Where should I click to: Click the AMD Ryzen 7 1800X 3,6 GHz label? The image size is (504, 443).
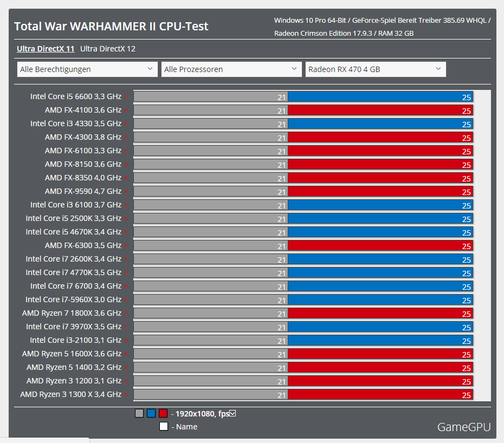(72, 313)
